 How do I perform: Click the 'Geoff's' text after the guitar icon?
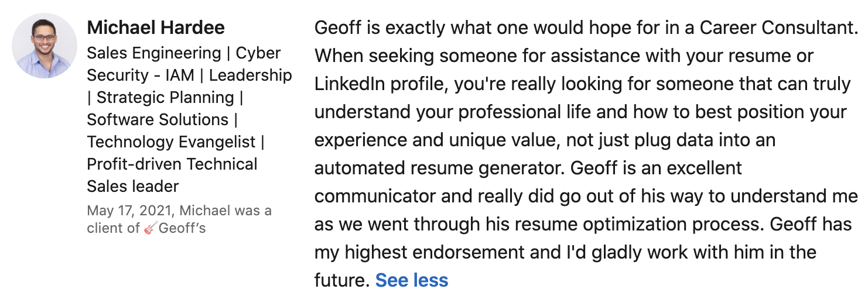(182, 228)
